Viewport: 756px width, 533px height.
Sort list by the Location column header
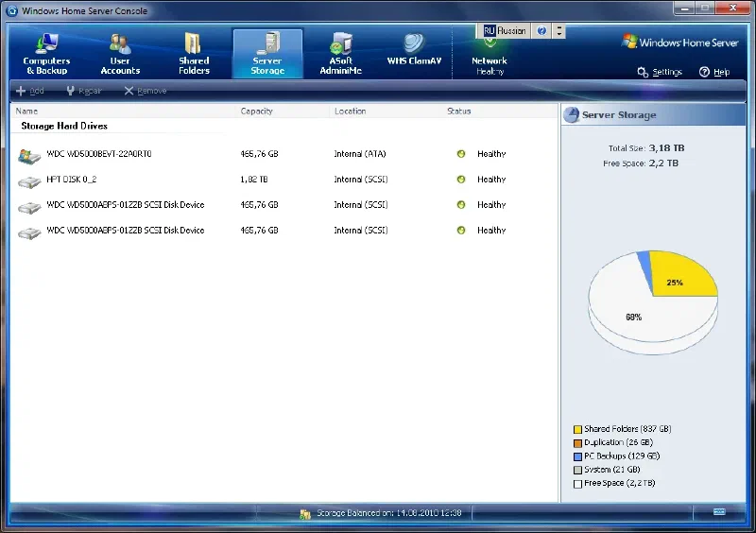(350, 112)
